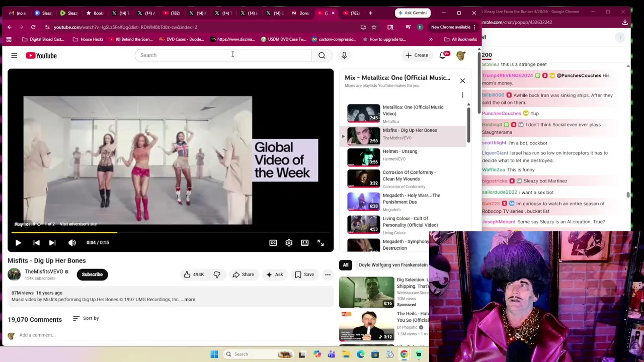Show the hidden bookmarks overflow chevron

[x=431, y=39]
